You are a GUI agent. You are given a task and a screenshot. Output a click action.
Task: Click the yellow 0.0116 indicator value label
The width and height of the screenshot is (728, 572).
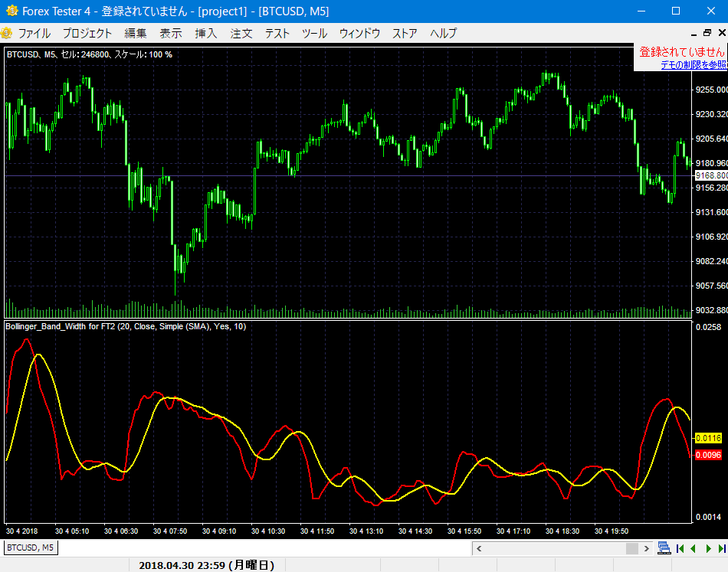[709, 439]
